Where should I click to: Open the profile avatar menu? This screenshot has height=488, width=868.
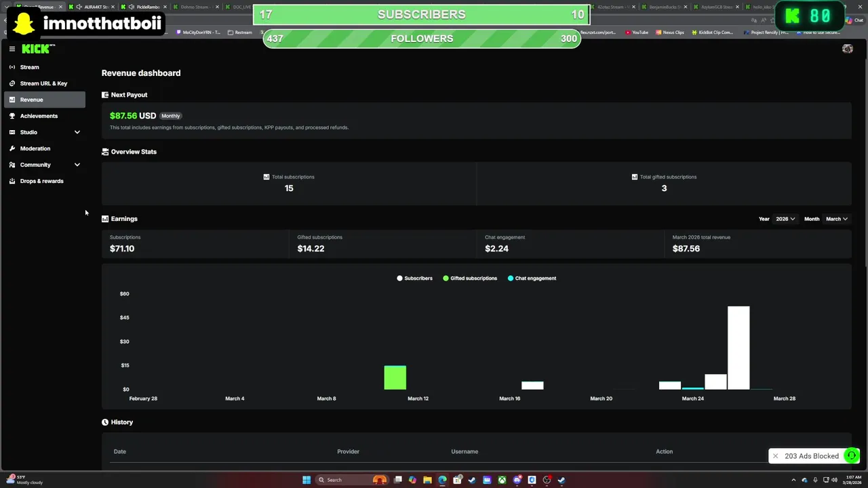847,49
